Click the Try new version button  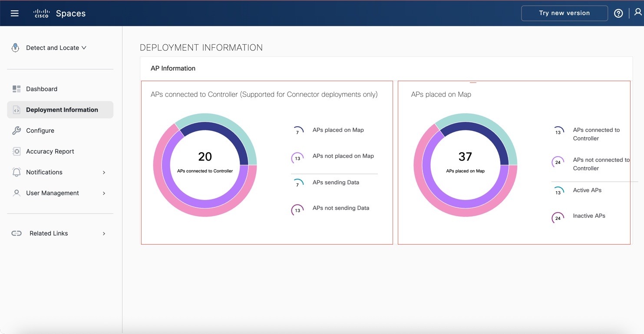[564, 13]
